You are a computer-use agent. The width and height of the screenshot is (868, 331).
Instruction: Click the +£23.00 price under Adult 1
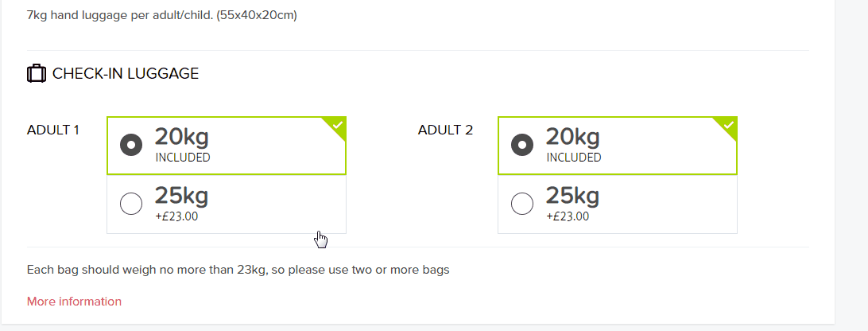pyautogui.click(x=176, y=216)
